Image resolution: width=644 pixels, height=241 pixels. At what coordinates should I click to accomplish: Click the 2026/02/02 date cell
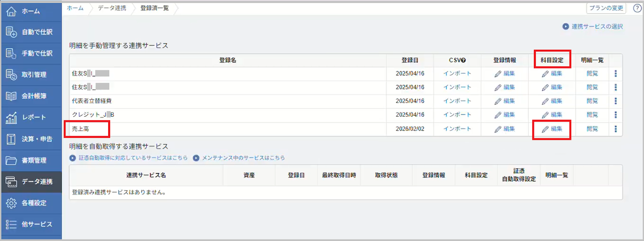click(410, 129)
